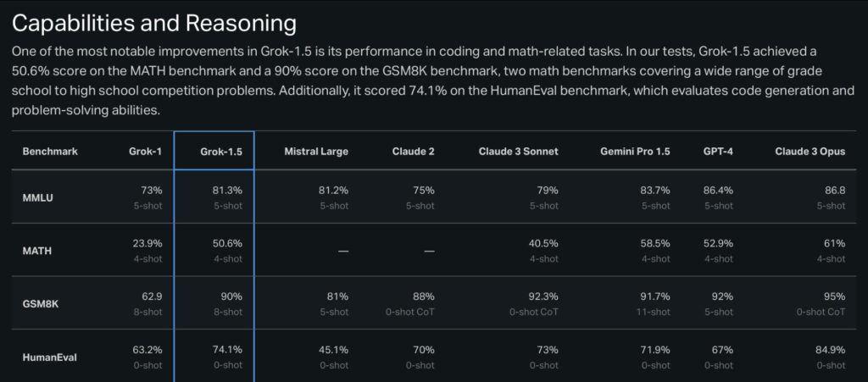Click the GSM8K row label
Screen dimensions: 868x382
(x=41, y=303)
